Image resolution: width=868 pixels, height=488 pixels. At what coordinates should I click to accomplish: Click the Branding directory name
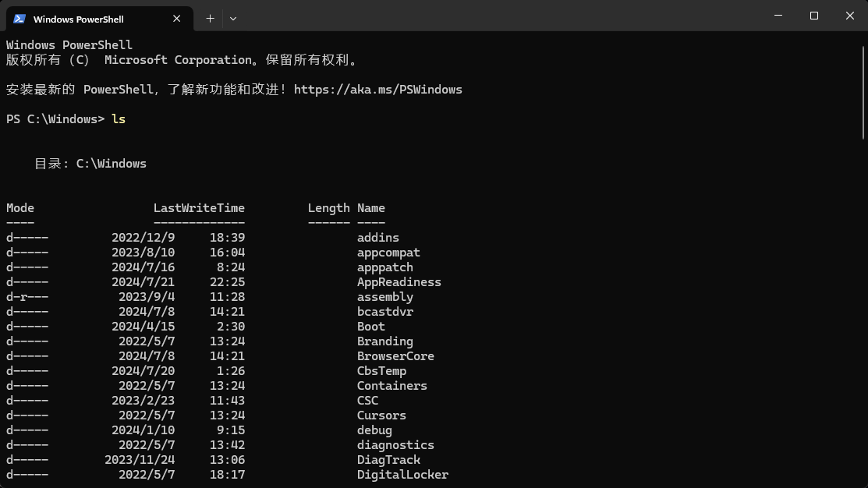coord(385,341)
